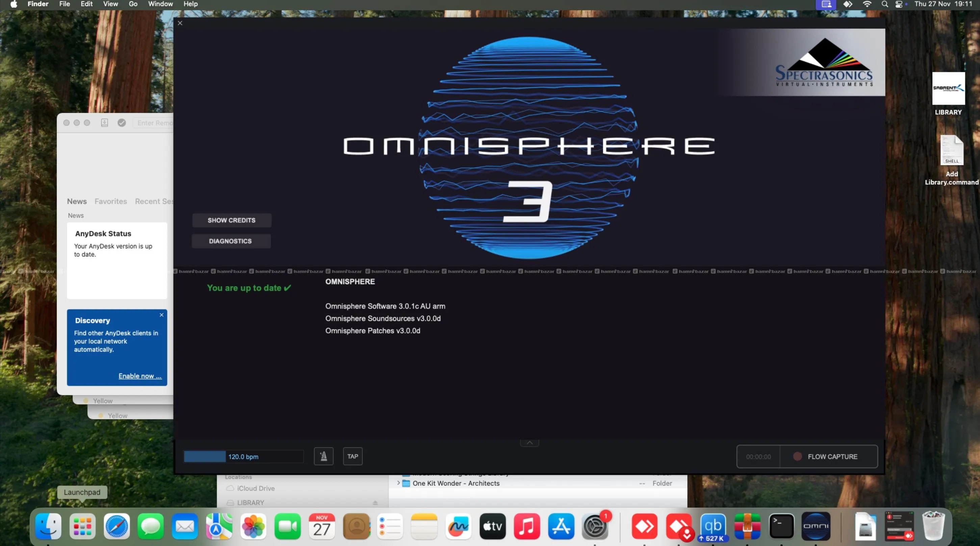The image size is (980, 546).
Task: Open the Finder menu
Action: point(38,4)
